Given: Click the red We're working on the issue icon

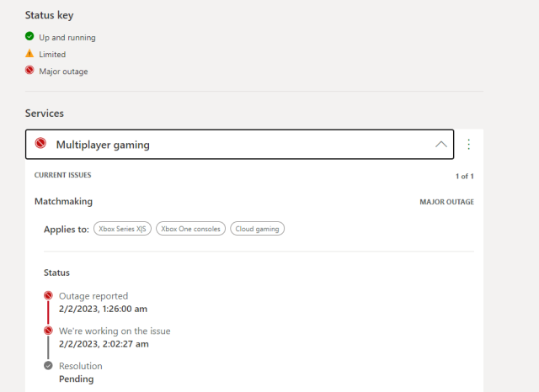Looking at the screenshot, I should (x=49, y=331).
